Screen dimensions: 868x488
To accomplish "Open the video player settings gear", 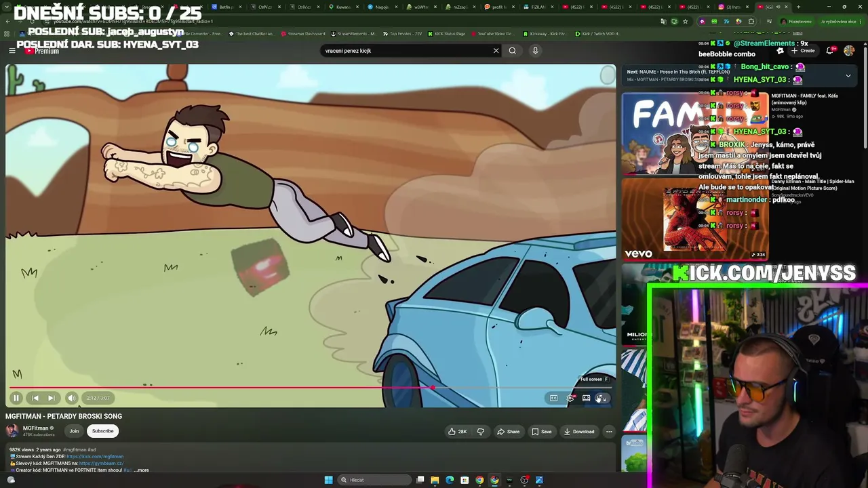I will pos(570,398).
